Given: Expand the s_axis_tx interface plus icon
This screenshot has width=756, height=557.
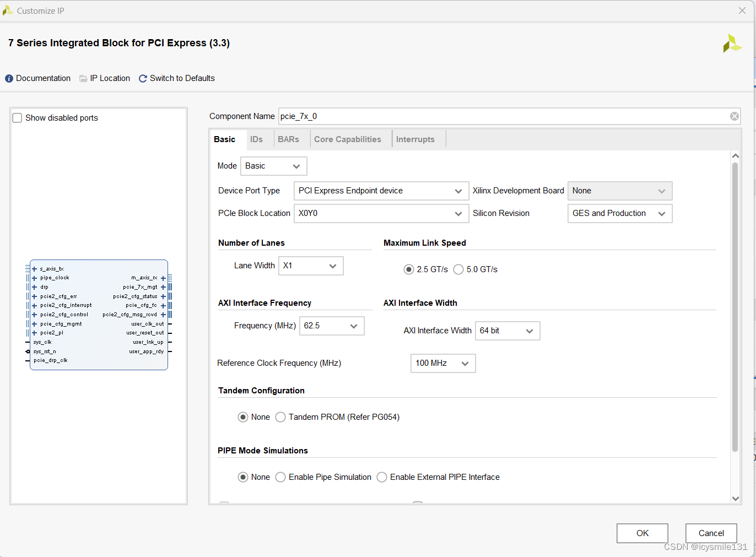Looking at the screenshot, I should 34,269.
